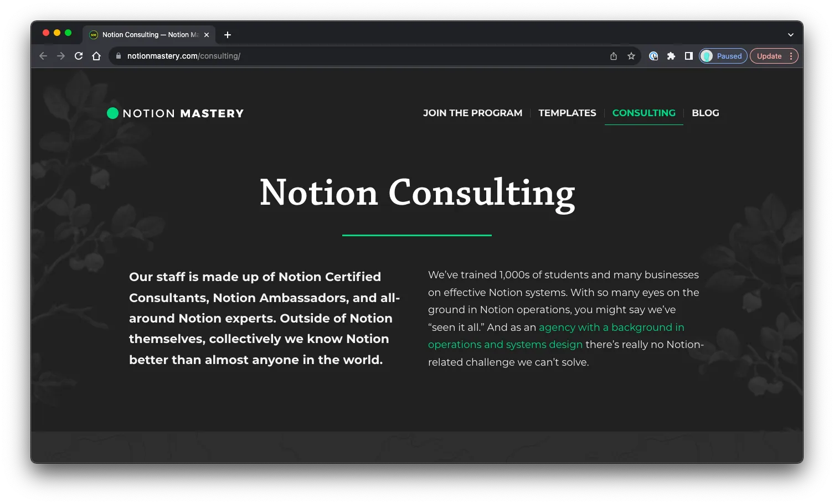Reload the page with the refresh icon
The image size is (834, 504).
[x=79, y=56]
